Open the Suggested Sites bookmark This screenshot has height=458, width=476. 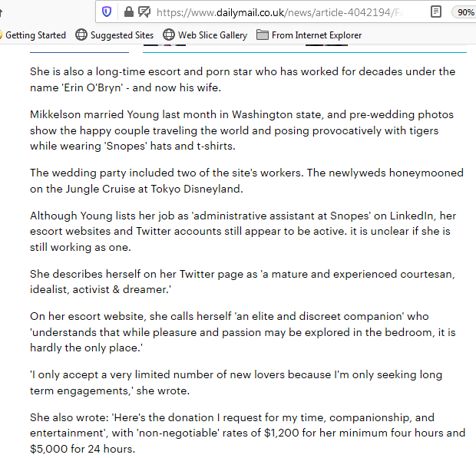114,35
